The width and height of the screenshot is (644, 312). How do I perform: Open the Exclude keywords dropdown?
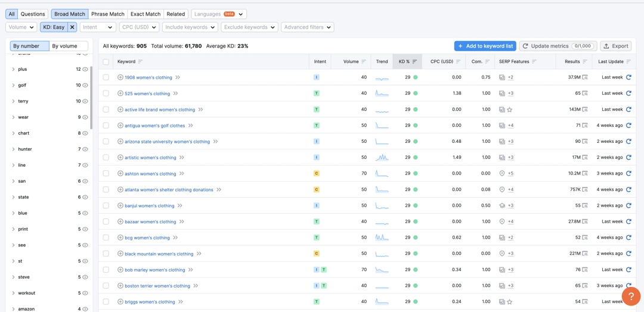click(x=249, y=27)
